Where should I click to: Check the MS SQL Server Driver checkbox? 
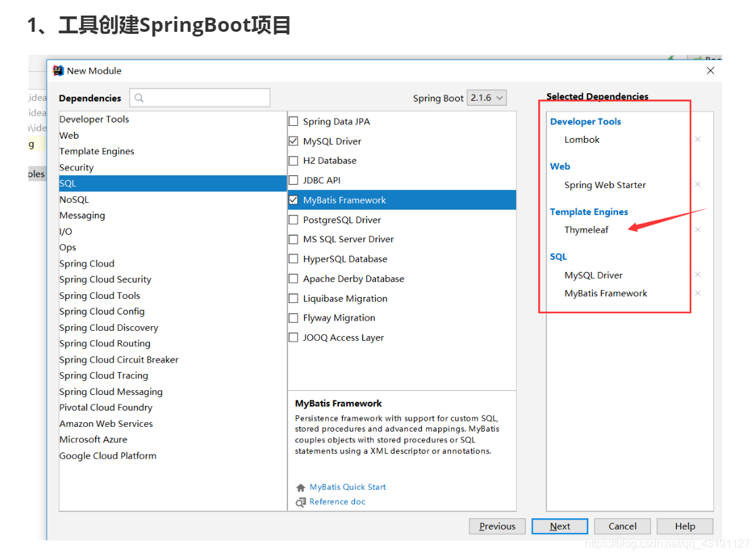click(x=293, y=239)
